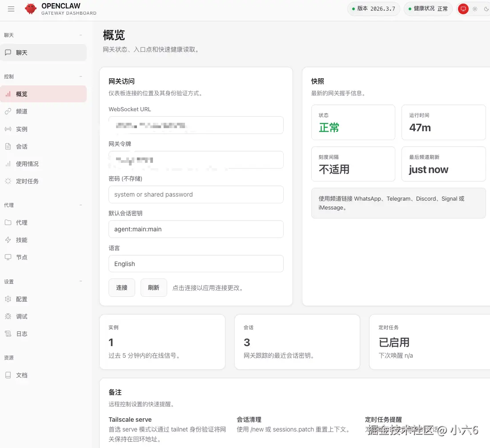Collapse the 代理 sidebar section
The height and width of the screenshot is (448, 490).
[x=80, y=205]
